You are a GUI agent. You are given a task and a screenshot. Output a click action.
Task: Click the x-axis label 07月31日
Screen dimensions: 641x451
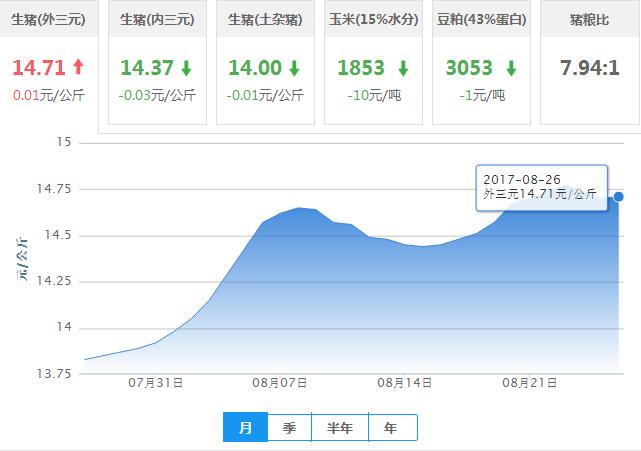pyautogui.click(x=156, y=383)
